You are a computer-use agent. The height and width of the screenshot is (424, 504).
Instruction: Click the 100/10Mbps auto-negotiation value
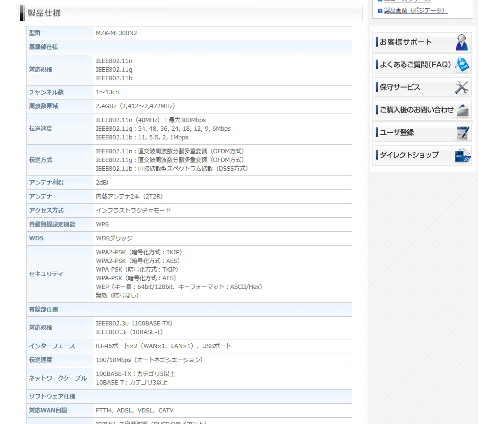click(x=150, y=360)
